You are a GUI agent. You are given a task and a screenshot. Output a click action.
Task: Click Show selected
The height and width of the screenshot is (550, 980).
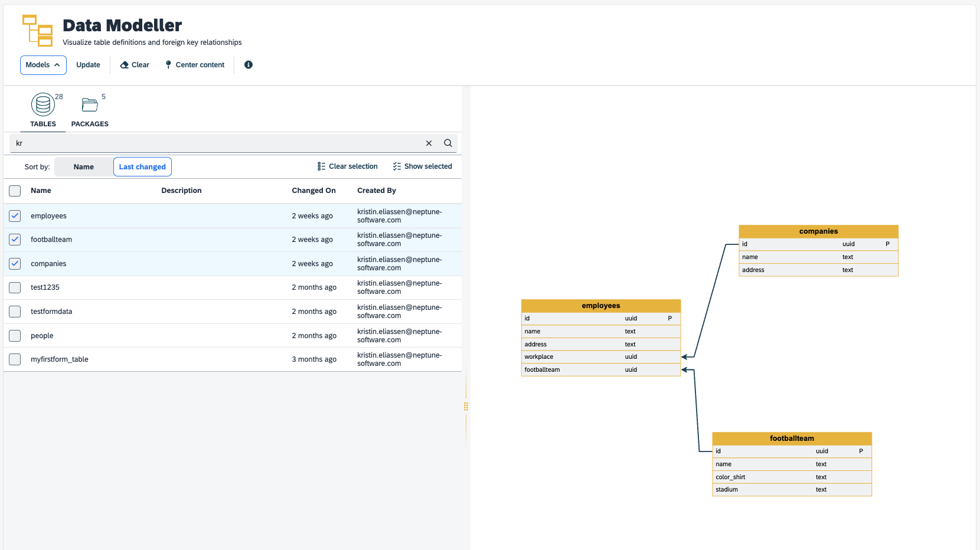coord(423,166)
